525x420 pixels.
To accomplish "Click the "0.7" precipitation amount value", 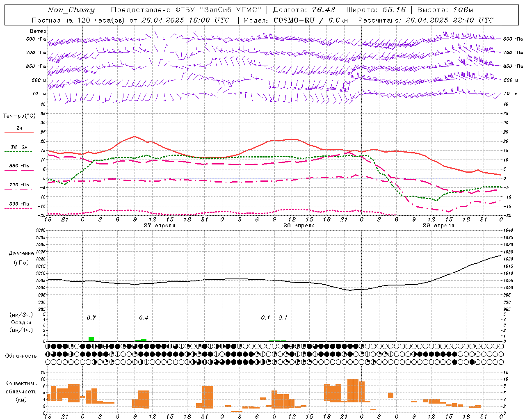I will (91, 318).
